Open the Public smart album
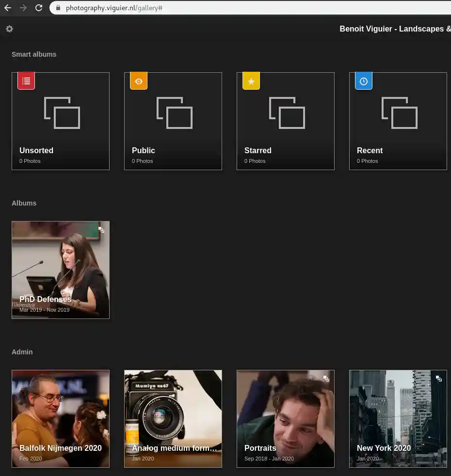Screen dimensions: 451x476 click(173, 121)
